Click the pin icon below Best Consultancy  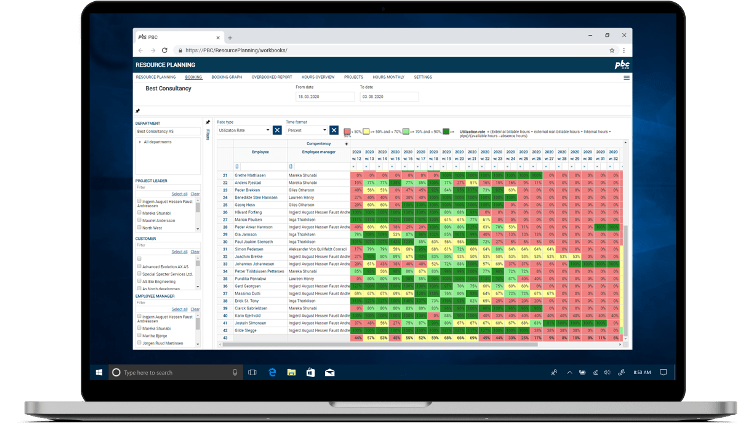(x=137, y=110)
